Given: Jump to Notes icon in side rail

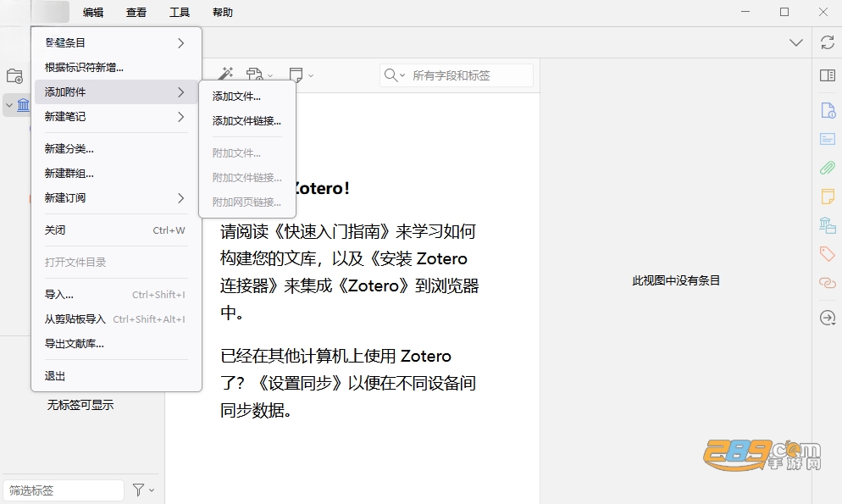Looking at the screenshot, I should [828, 197].
